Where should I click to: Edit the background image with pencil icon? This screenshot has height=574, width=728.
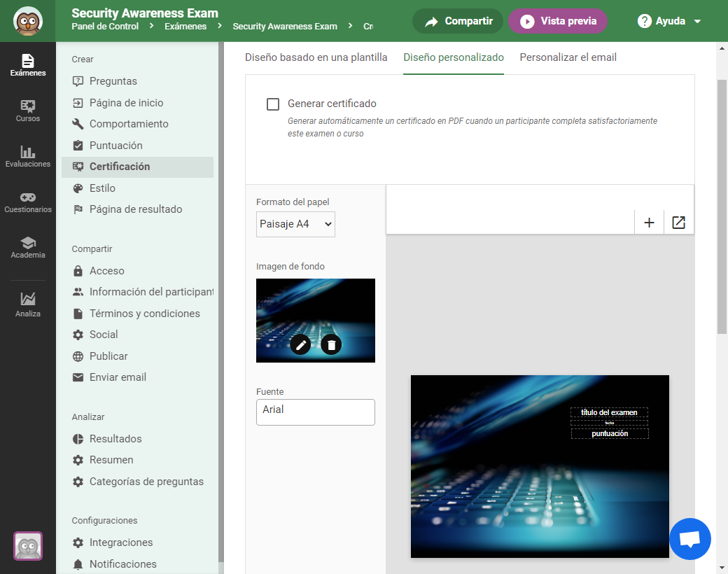pos(300,345)
